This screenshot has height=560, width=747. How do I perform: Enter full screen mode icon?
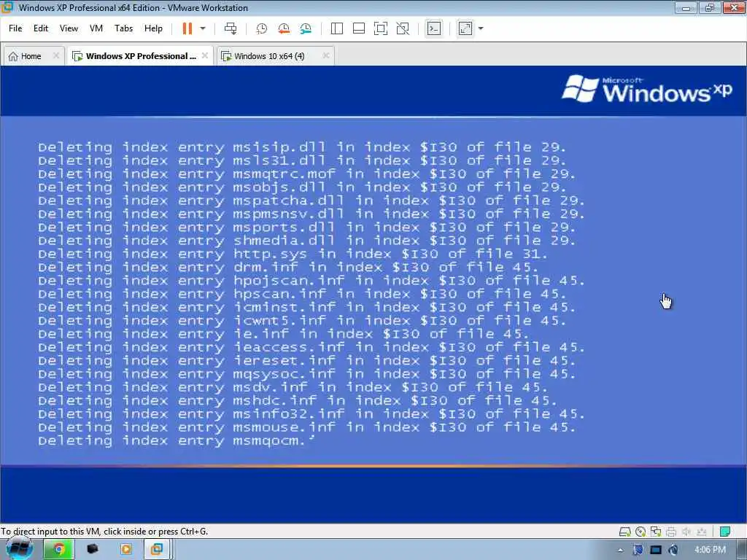pyautogui.click(x=381, y=28)
